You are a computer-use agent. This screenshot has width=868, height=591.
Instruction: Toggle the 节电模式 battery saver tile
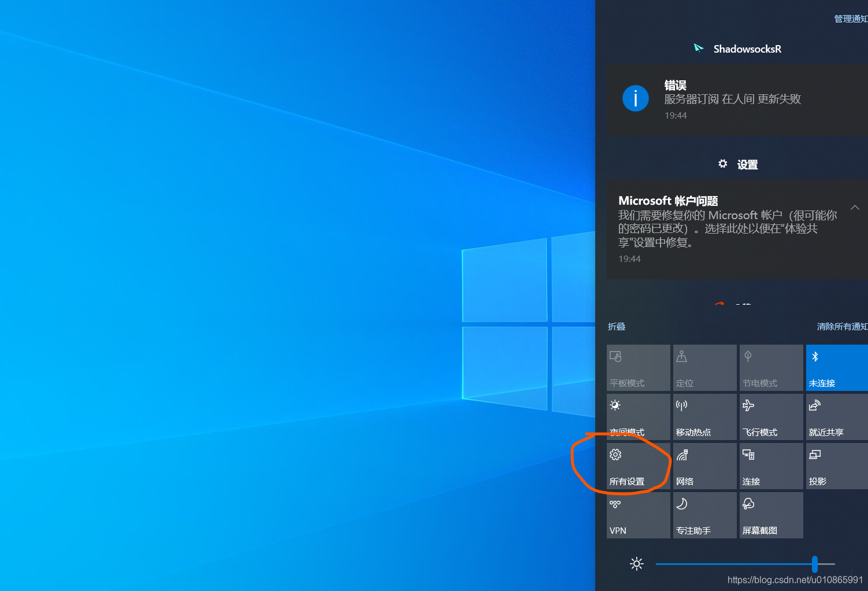tap(771, 368)
